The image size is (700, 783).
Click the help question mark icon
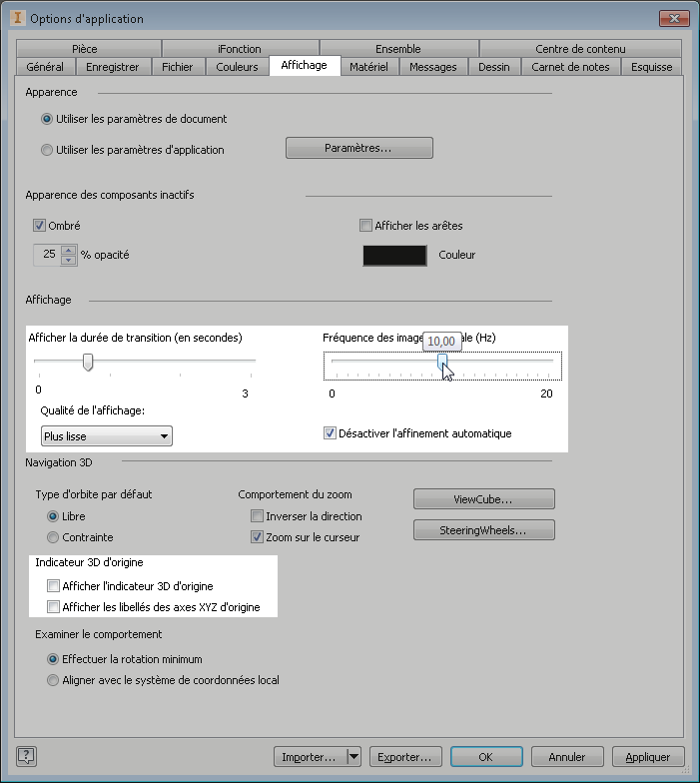(26, 756)
